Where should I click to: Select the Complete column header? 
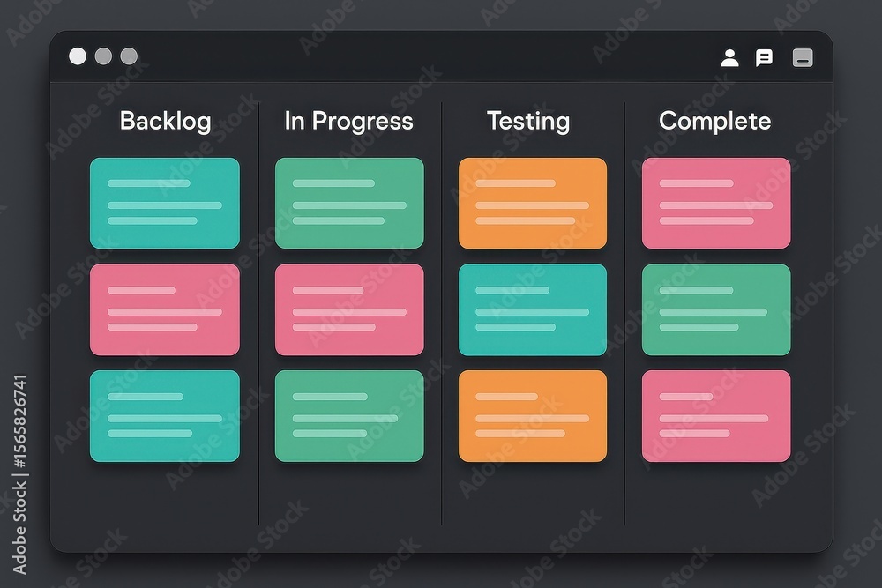point(715,121)
